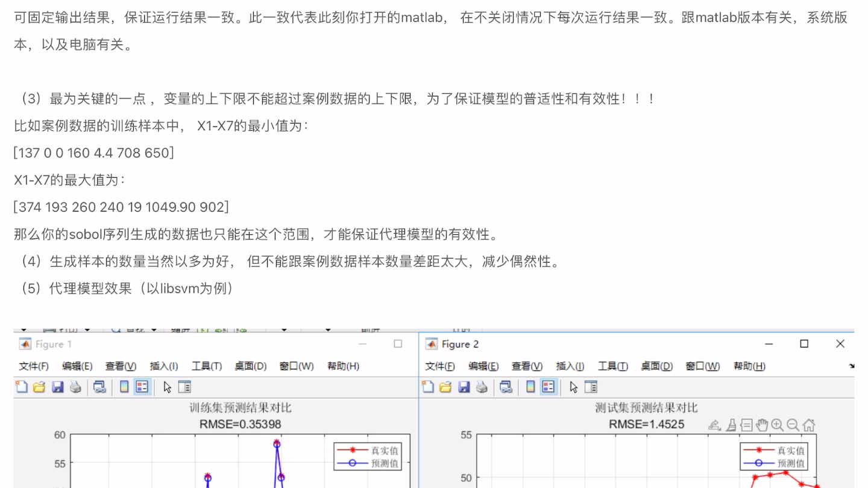Open the 工具(T) menu in Figure 2
This screenshot has width=868, height=488.
pos(612,366)
